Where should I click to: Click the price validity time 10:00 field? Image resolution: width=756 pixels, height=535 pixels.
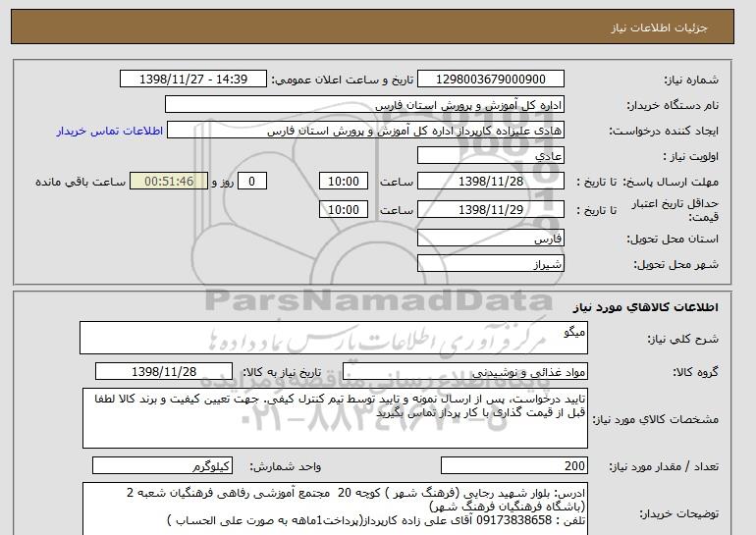click(344, 209)
